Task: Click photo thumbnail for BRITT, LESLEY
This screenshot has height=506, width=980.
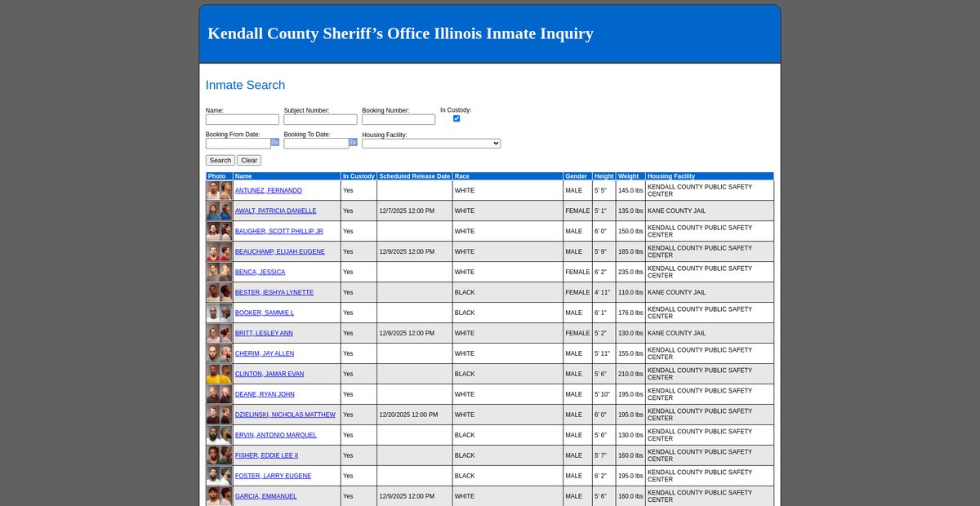Action: pyautogui.click(x=220, y=333)
